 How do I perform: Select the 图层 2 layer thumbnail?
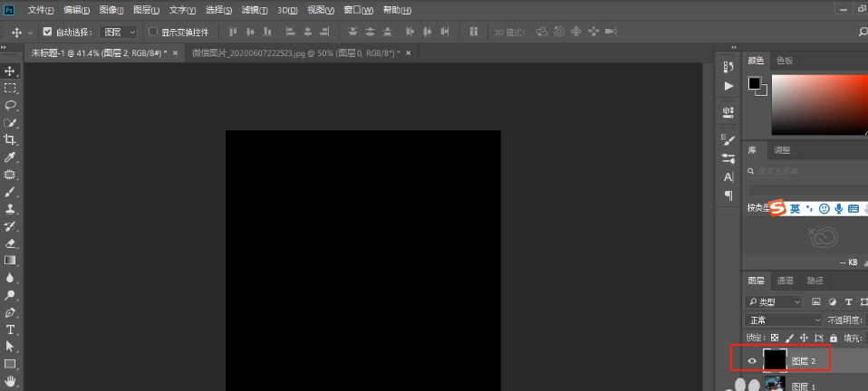click(x=775, y=360)
